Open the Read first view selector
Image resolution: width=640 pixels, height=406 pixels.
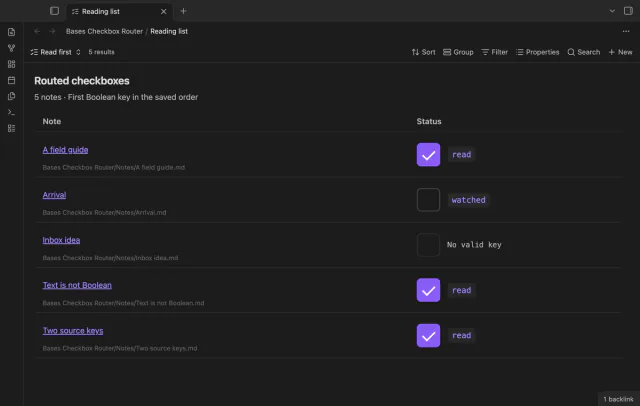point(56,52)
